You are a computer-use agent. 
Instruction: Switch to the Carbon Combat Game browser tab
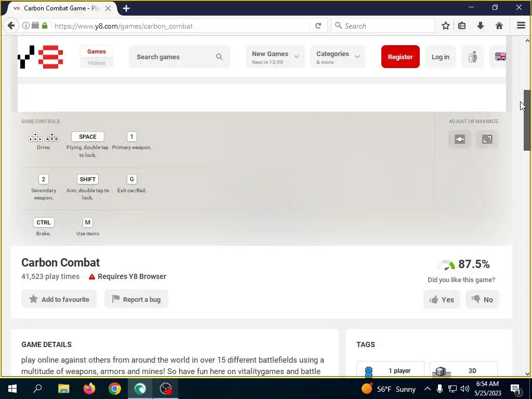(61, 8)
